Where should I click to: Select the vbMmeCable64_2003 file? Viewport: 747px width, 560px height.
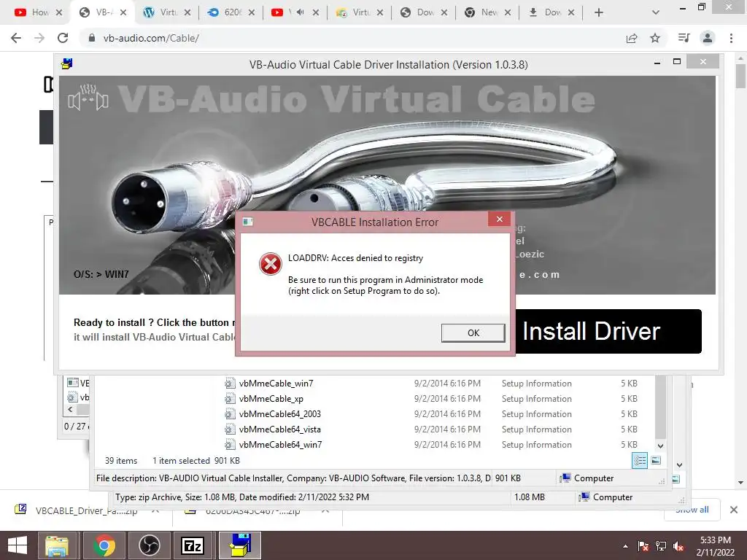coord(279,414)
